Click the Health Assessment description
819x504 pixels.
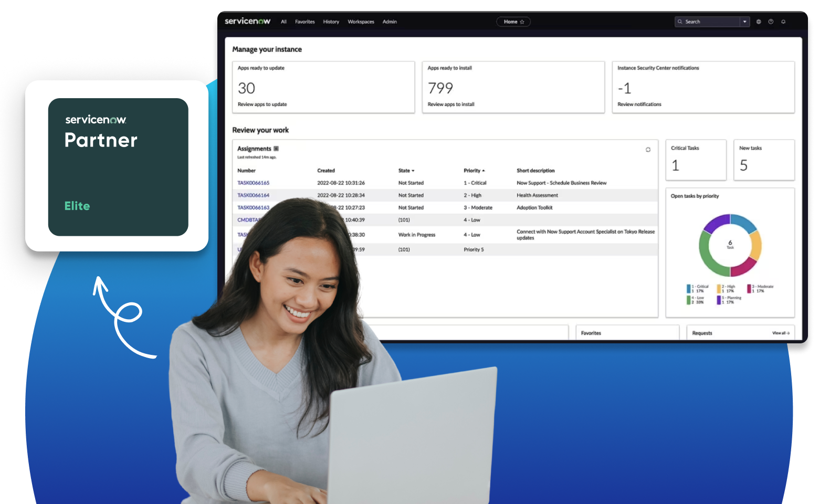(x=537, y=195)
